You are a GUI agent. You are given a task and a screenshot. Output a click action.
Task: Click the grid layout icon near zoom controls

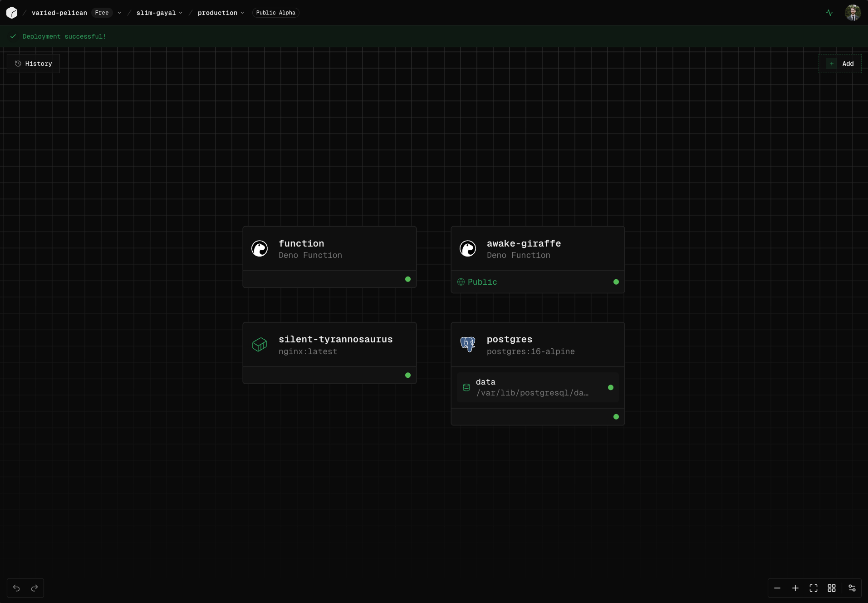click(x=833, y=588)
